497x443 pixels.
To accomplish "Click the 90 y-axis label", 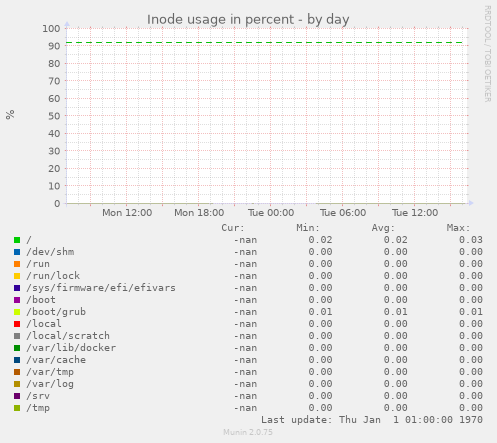I will tap(54, 46).
